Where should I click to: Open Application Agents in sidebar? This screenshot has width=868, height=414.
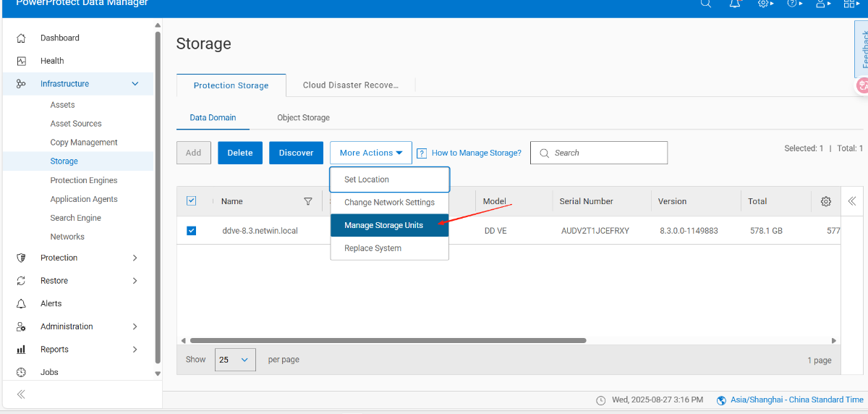click(84, 199)
